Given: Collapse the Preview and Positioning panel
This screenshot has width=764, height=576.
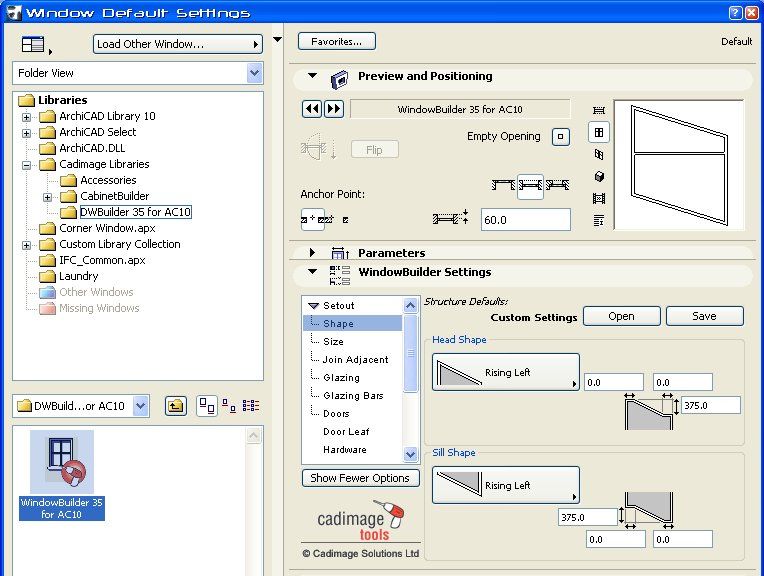Looking at the screenshot, I should (312, 76).
